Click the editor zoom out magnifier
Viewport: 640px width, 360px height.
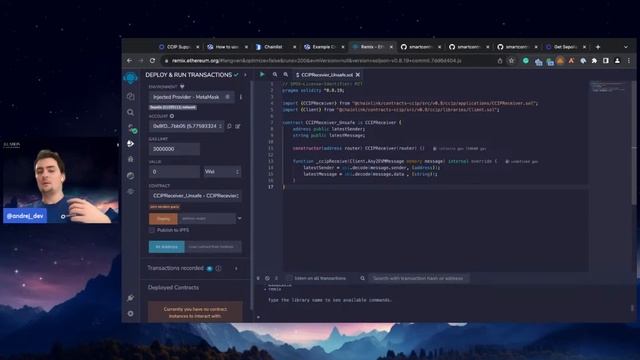pos(275,74)
